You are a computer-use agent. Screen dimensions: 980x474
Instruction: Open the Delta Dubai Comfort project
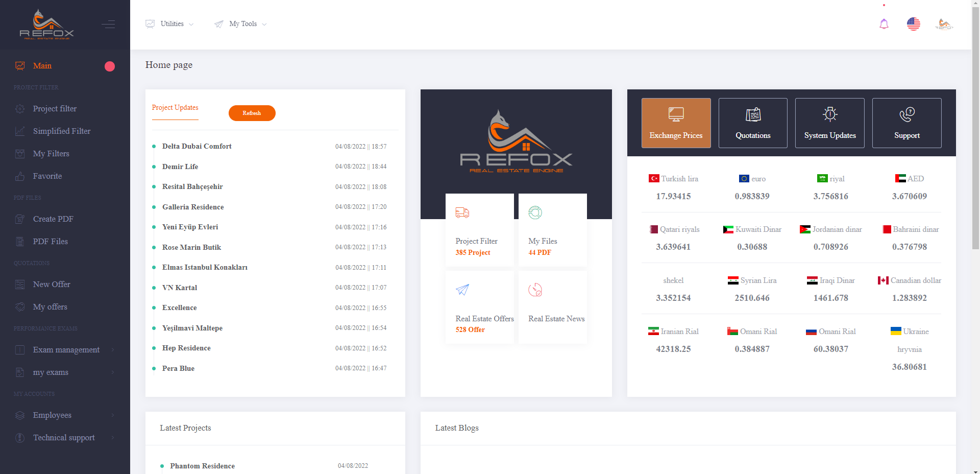(197, 147)
